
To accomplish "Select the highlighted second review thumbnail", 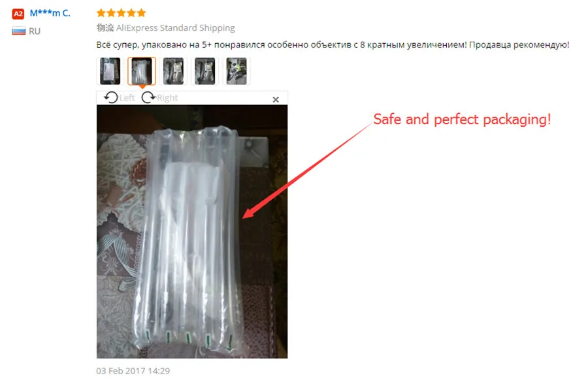I will click(x=142, y=71).
